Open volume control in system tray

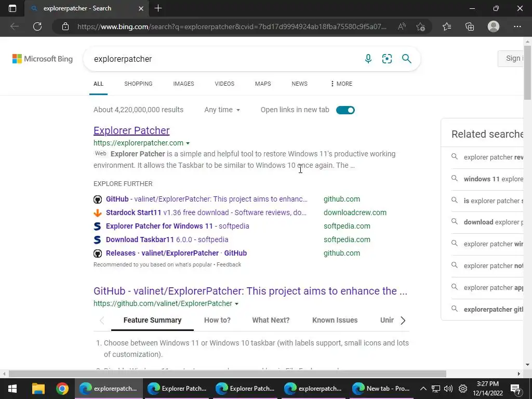448,389
